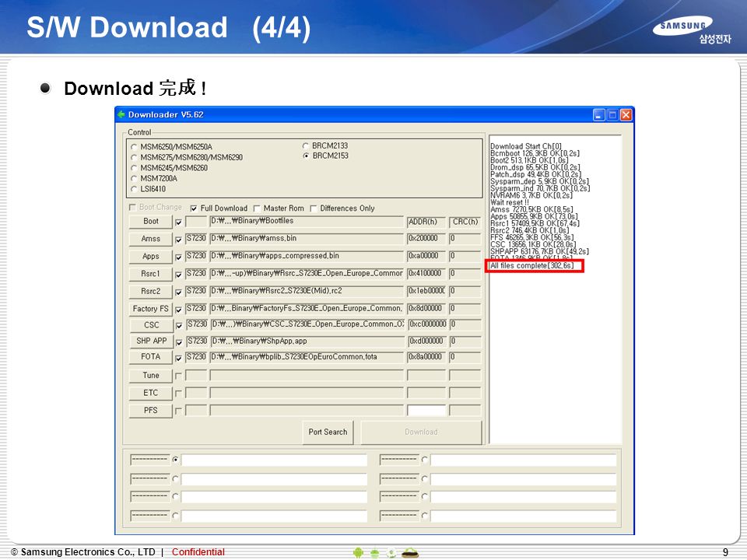Click the Download button
Screen dimensions: 747x560
pos(421,432)
